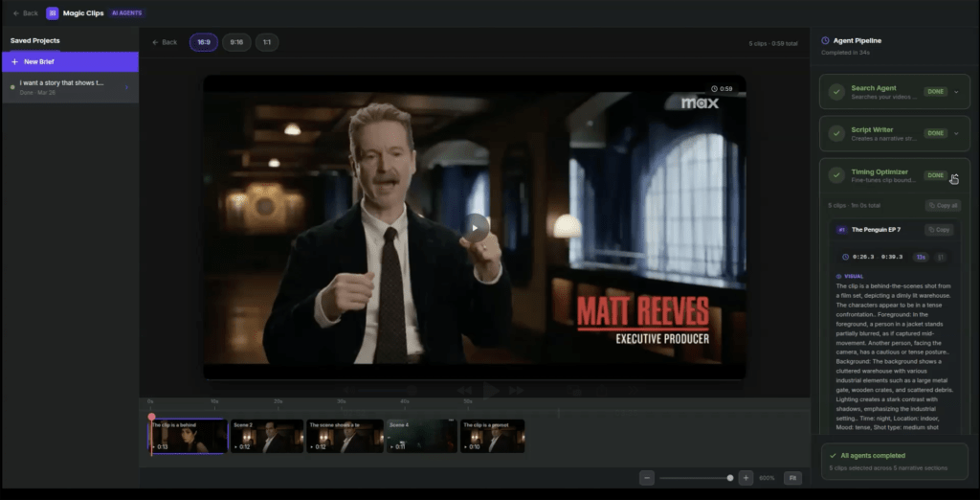The height and width of the screenshot is (500, 980).
Task: Choose the 1:1 aspect ratio
Action: point(266,42)
